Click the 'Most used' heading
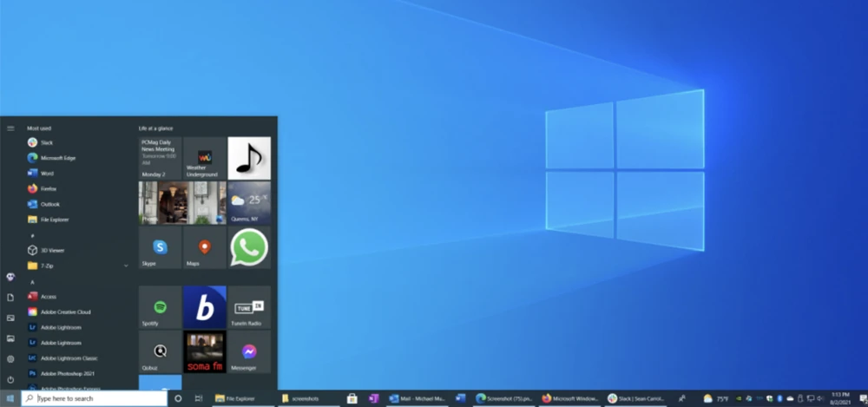Screen dimensions: 868x407 pos(39,128)
